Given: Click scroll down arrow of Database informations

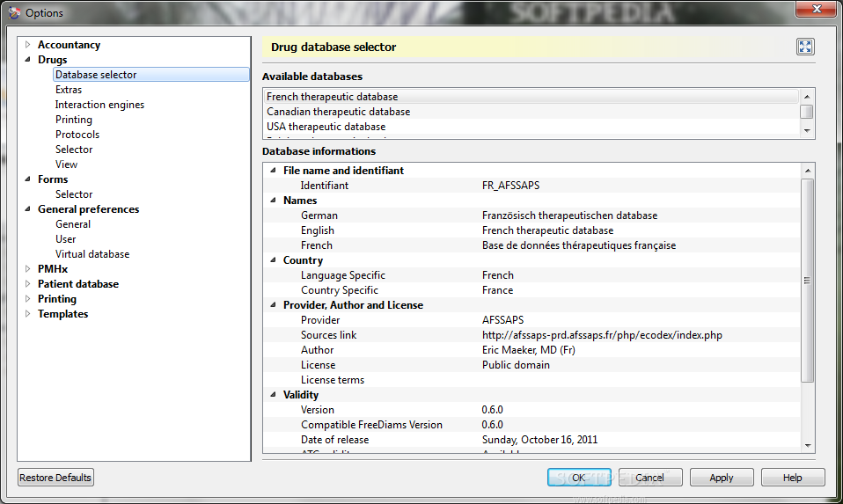Looking at the screenshot, I should tap(808, 445).
